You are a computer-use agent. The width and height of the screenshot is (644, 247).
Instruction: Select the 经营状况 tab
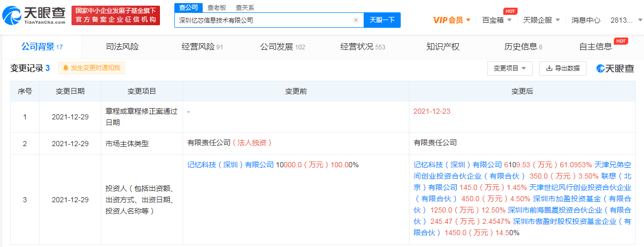(x=363, y=47)
